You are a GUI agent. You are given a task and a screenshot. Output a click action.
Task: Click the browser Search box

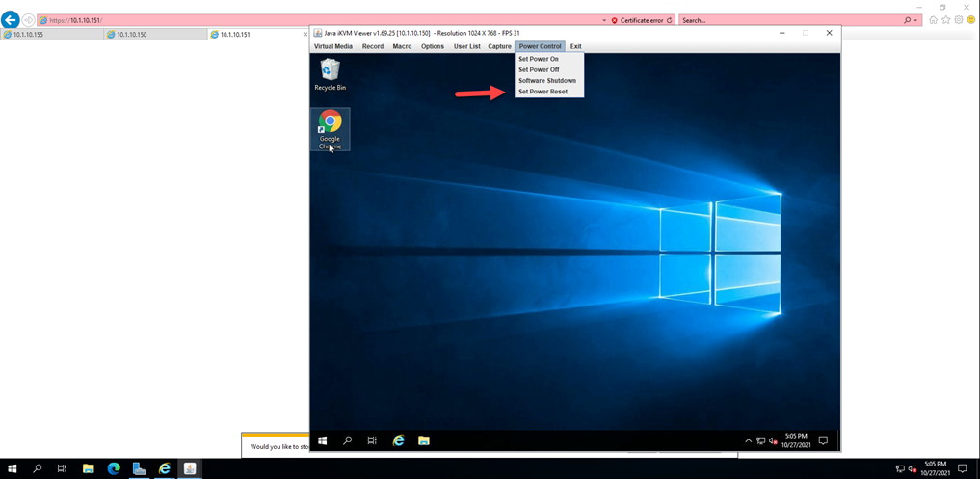pyautogui.click(x=790, y=20)
